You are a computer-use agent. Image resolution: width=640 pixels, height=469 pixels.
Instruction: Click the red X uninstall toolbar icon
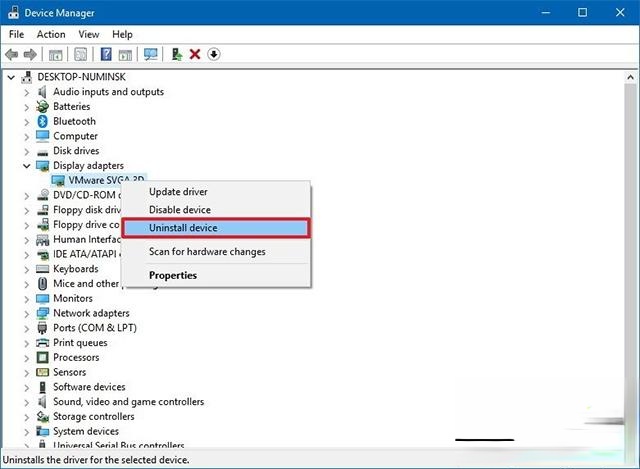195,54
